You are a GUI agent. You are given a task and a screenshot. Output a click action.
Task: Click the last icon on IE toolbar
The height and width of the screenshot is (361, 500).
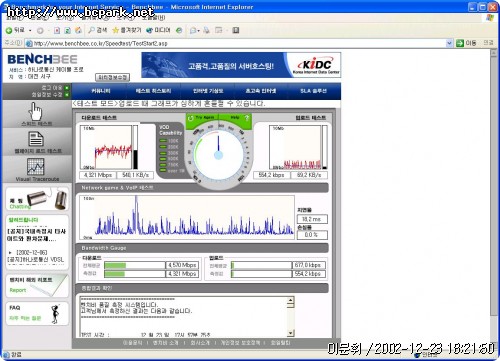tap(236, 31)
